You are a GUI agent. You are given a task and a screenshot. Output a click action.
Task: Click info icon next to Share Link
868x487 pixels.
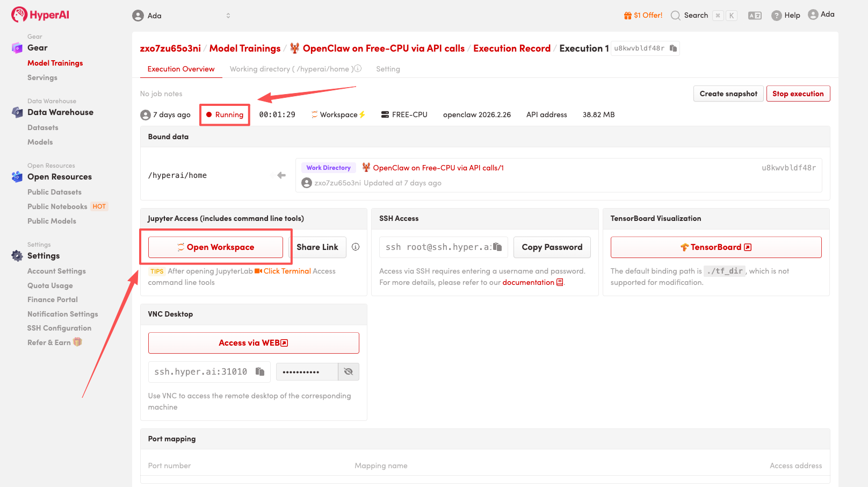(x=356, y=247)
